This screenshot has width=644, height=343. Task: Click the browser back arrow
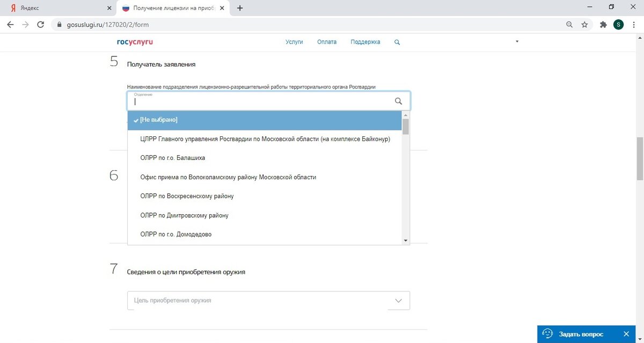pos(10,24)
